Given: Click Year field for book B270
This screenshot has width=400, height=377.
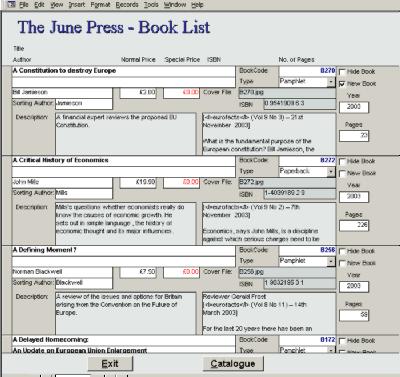Looking at the screenshot, I should point(354,107).
